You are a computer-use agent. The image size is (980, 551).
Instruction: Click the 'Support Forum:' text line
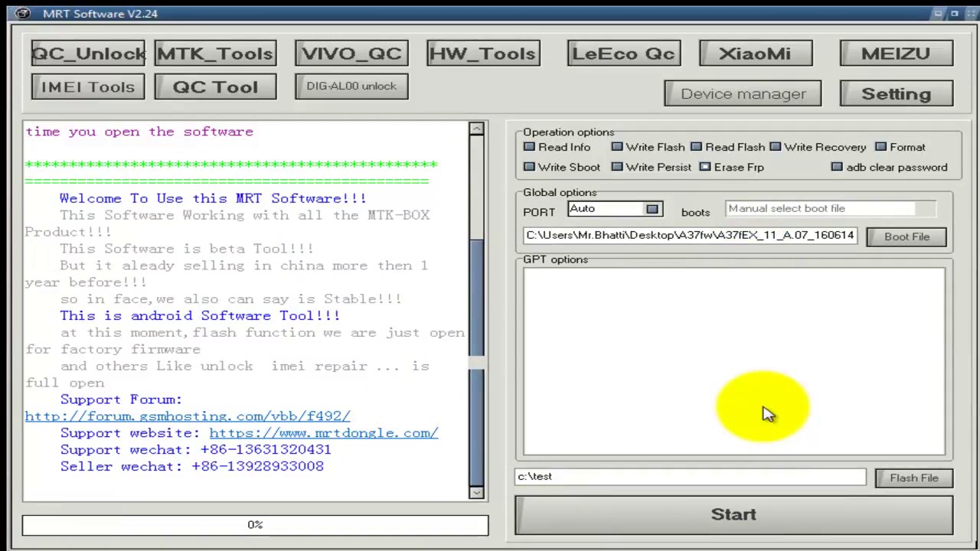[x=121, y=399]
